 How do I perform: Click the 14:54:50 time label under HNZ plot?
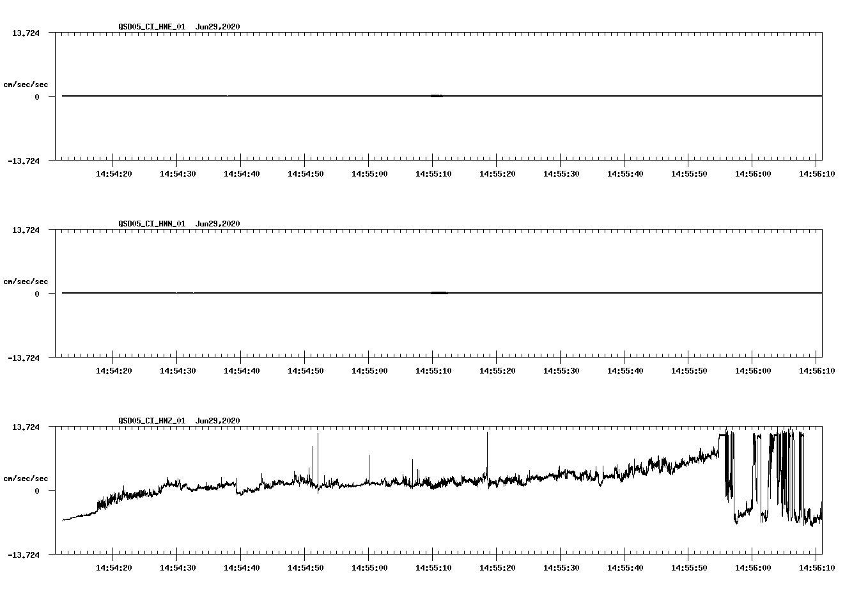(x=306, y=567)
